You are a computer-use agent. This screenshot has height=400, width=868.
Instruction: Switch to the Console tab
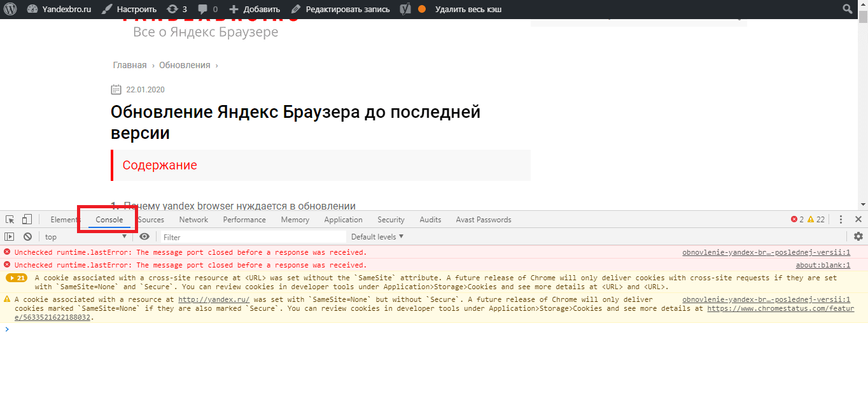click(x=109, y=220)
